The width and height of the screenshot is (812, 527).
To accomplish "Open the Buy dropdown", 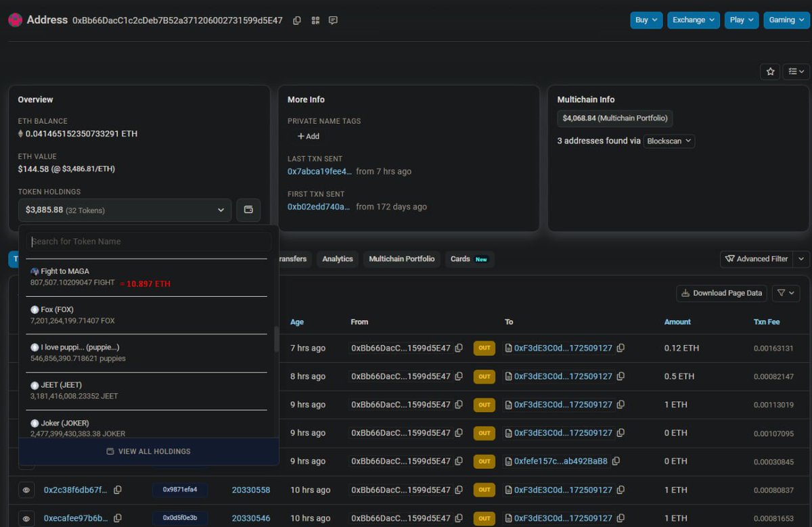I will 646,20.
